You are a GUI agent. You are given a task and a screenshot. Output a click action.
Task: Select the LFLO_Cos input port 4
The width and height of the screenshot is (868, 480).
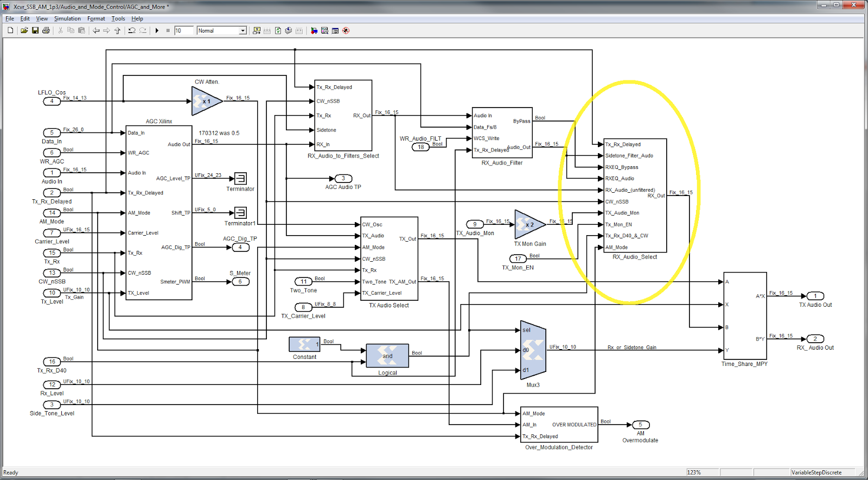[x=52, y=101]
